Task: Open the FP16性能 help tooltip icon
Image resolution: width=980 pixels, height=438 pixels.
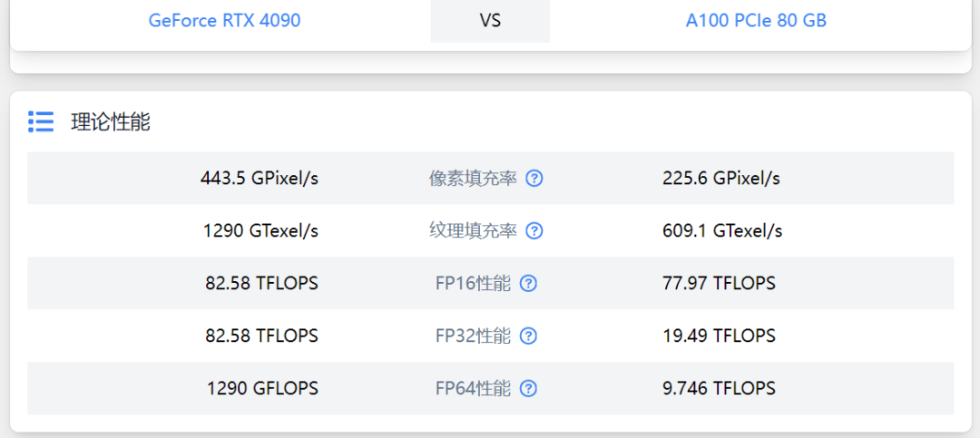Action: [528, 284]
